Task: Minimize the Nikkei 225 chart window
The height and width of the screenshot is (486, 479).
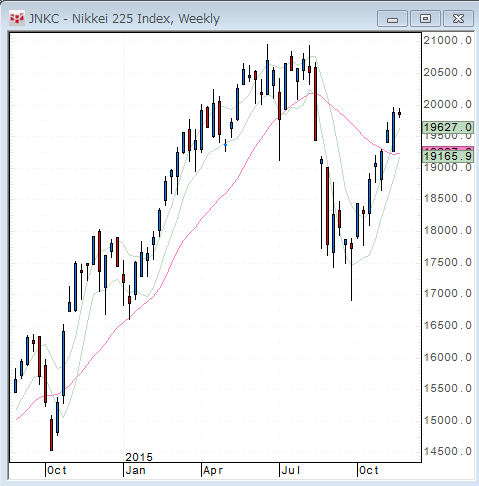Action: 392,18
